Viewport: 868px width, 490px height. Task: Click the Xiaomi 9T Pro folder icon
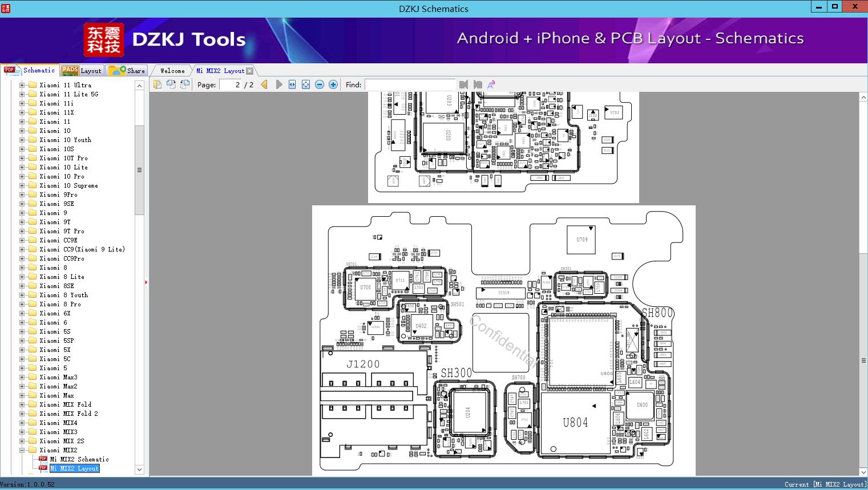click(x=33, y=231)
